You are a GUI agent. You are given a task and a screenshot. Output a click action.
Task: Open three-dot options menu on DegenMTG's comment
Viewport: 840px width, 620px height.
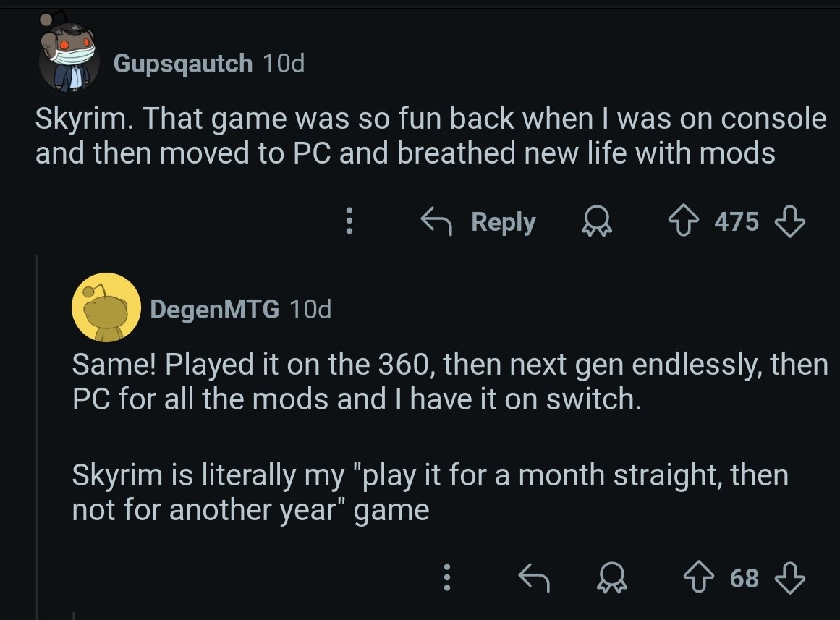point(446,577)
